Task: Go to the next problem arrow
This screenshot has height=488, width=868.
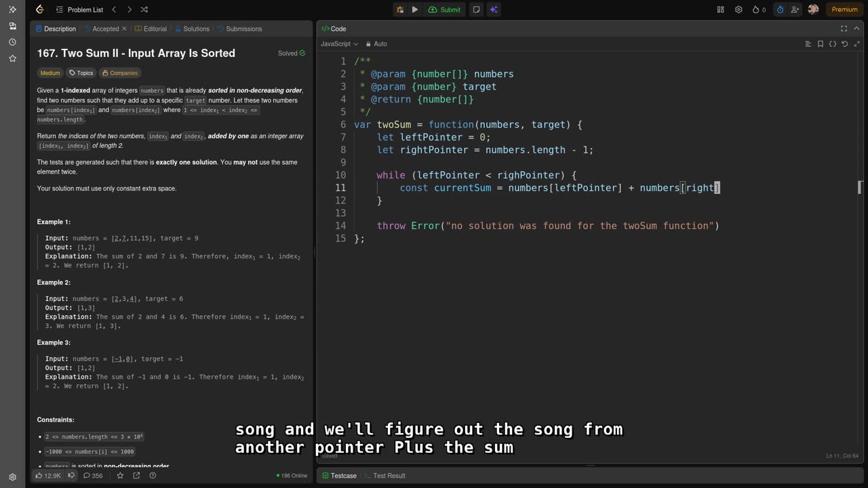Action: [129, 9]
